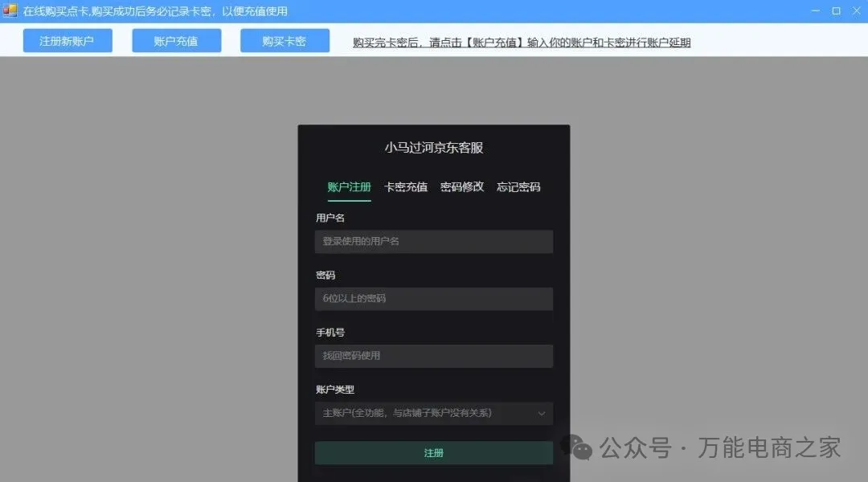Maximize the application window
Viewport: 868px width, 482px height.
tap(836, 11)
